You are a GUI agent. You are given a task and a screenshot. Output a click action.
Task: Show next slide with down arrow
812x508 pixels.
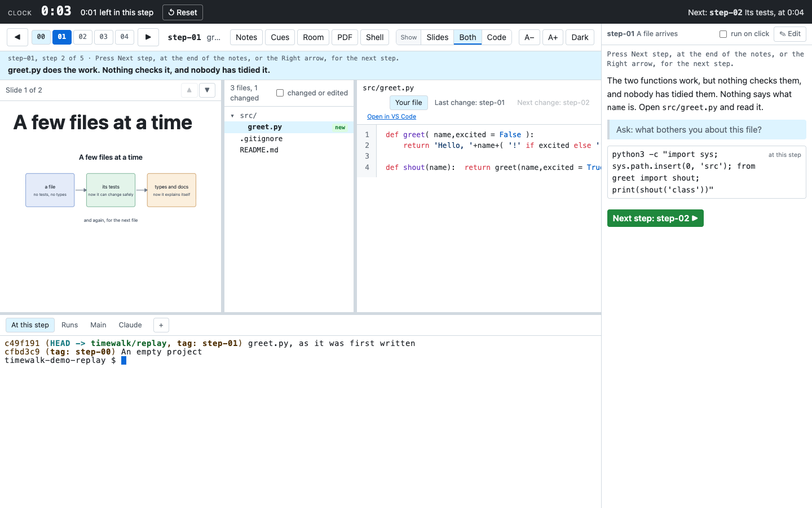point(208,90)
